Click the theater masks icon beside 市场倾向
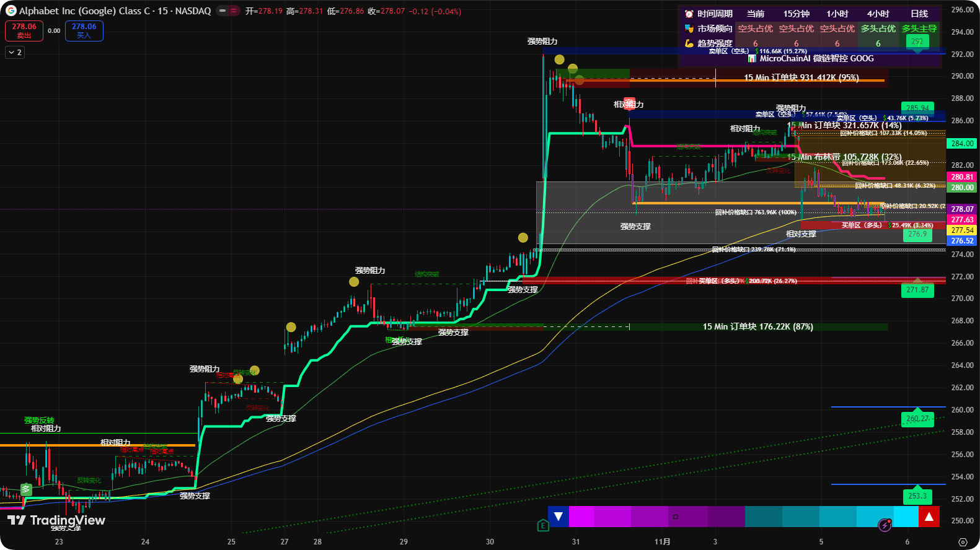Viewport: 980px width, 550px height. point(689,28)
